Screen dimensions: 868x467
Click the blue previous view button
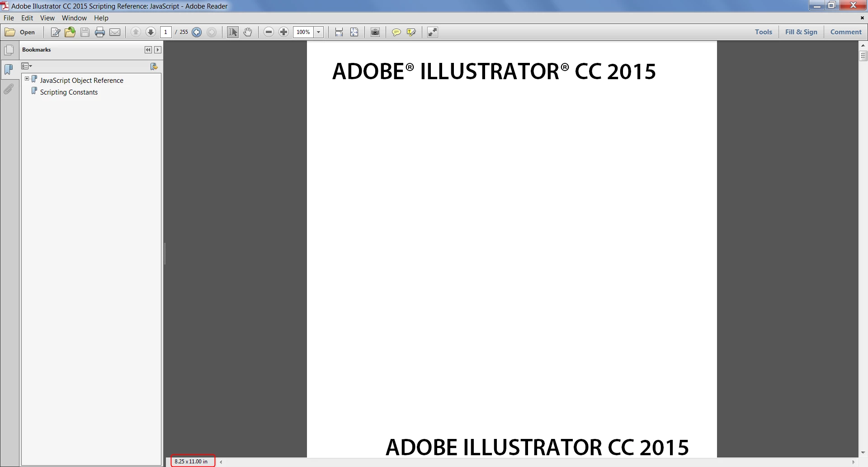(x=197, y=32)
